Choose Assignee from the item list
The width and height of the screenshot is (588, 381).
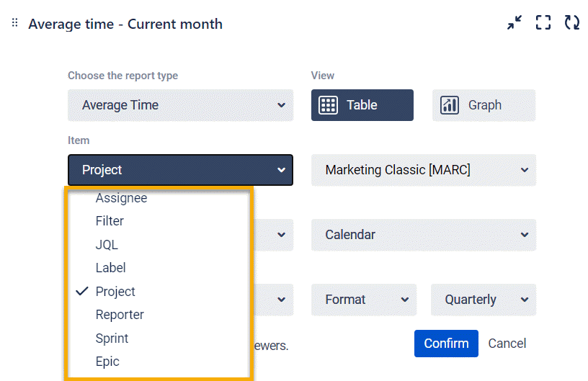coord(121,198)
